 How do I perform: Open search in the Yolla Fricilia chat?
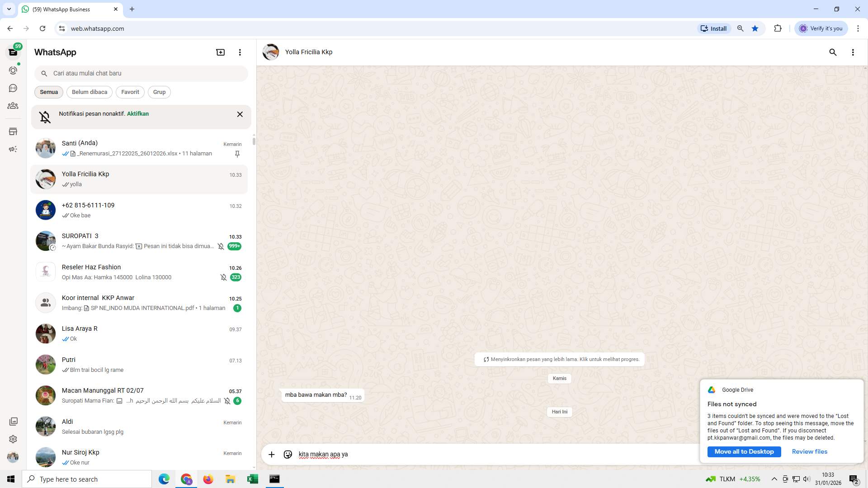(x=833, y=52)
